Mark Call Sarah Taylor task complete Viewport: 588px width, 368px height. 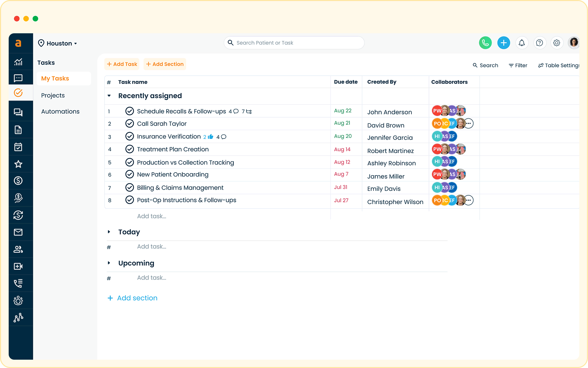coord(129,124)
